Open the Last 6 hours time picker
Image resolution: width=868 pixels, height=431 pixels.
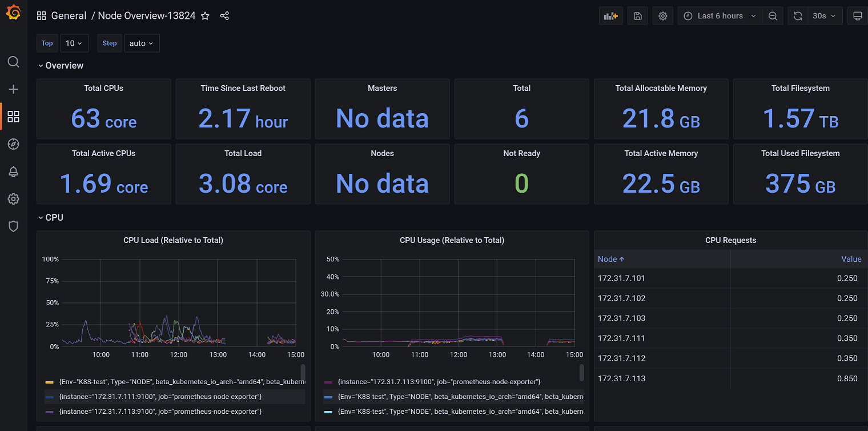pyautogui.click(x=720, y=16)
